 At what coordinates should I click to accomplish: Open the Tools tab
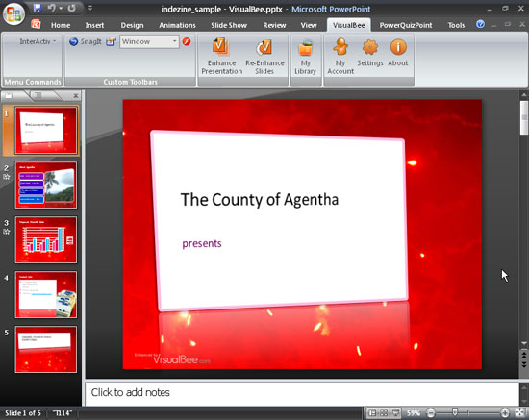[x=456, y=25]
